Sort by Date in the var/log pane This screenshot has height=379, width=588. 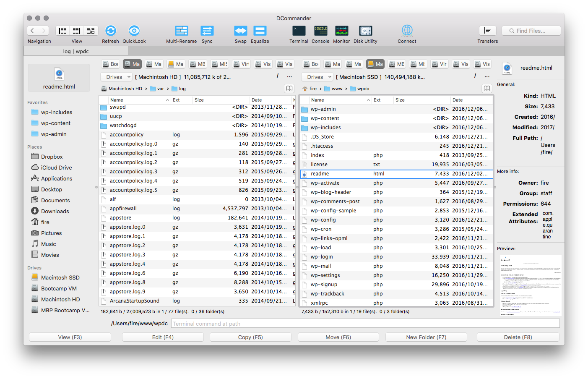[x=270, y=100]
